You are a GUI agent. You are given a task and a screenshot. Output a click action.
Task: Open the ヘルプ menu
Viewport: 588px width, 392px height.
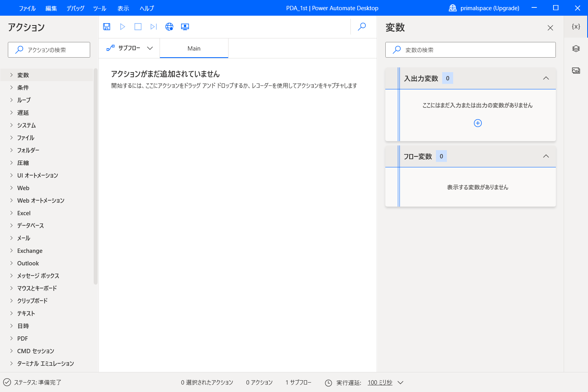coord(147,8)
